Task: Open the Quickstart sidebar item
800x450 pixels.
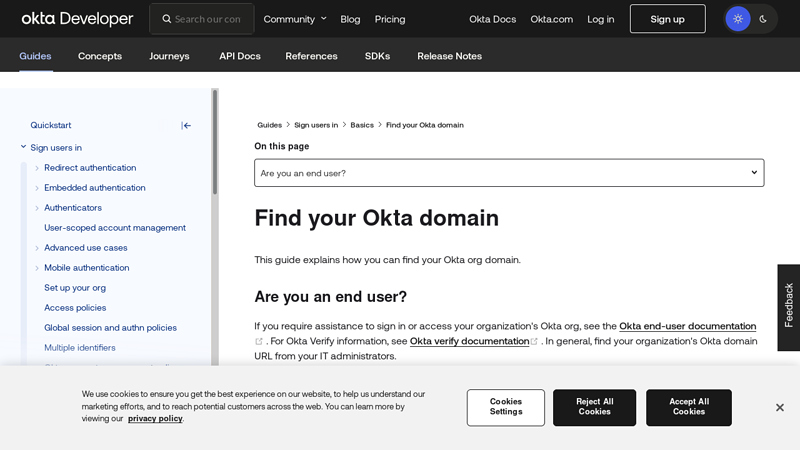Action: coord(51,125)
